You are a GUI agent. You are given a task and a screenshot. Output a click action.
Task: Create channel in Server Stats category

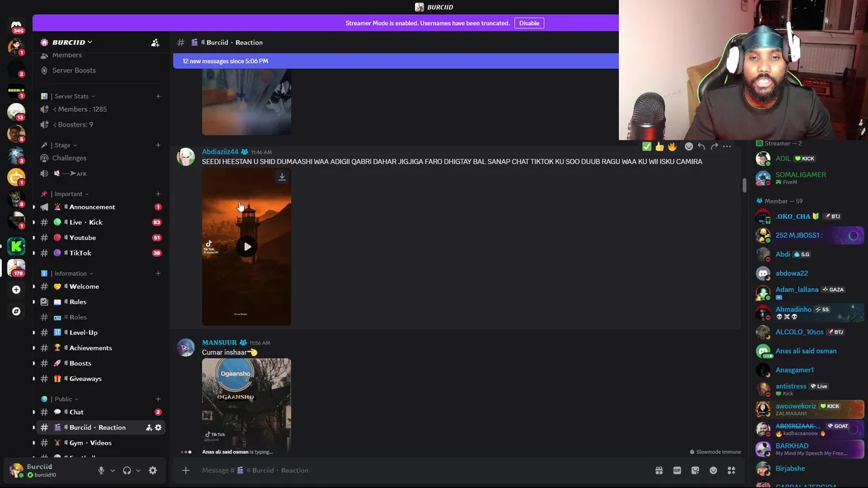pos(158,96)
